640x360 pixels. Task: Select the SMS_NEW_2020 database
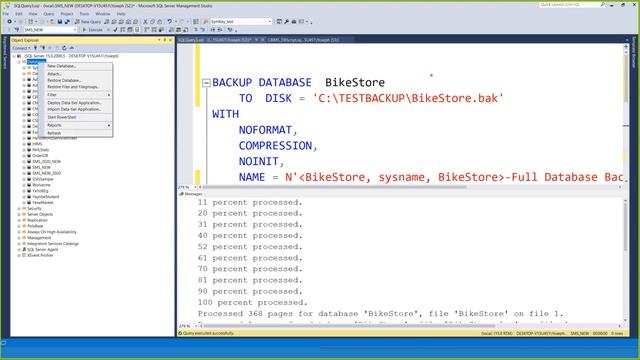(x=47, y=173)
